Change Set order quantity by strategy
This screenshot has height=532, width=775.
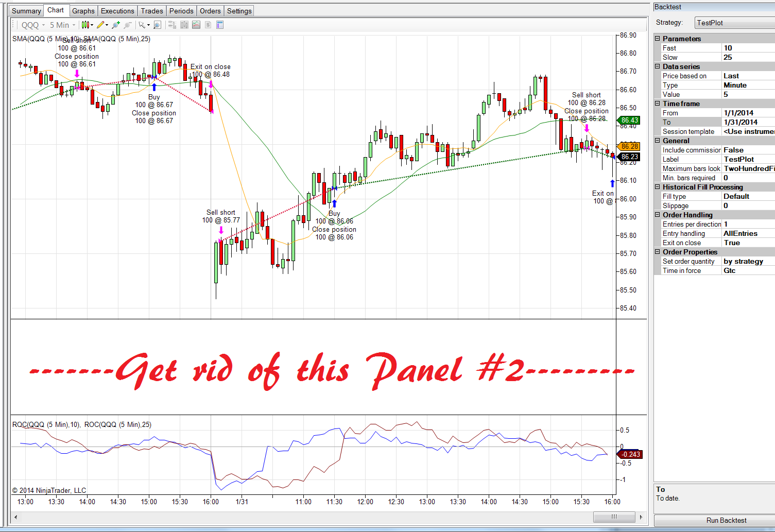click(748, 261)
